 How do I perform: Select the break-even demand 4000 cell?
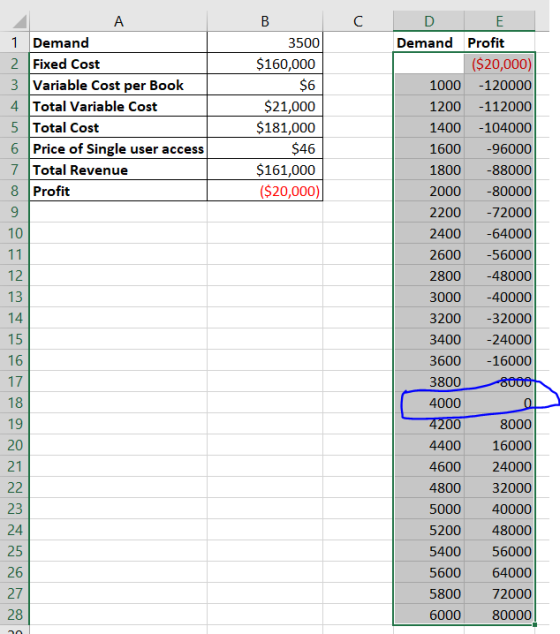[x=429, y=403]
